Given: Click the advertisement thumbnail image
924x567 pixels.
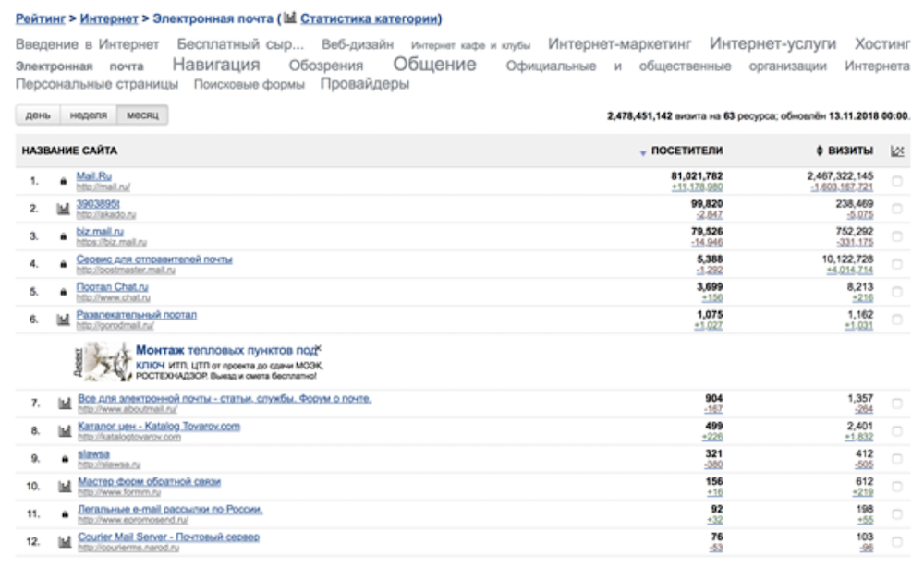Looking at the screenshot, I should [x=106, y=361].
